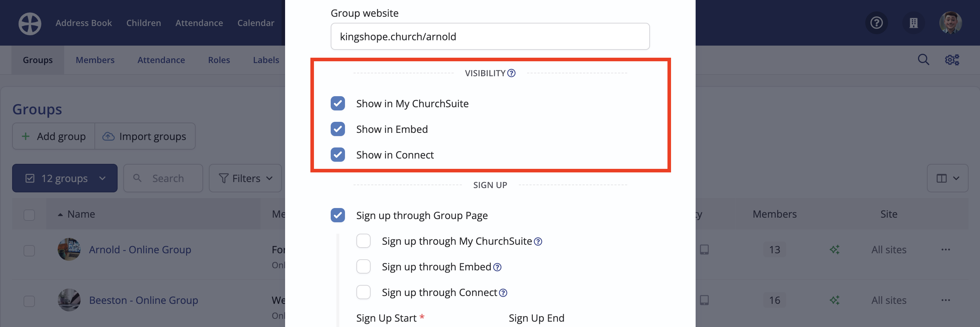Click the building sites icon in header
This screenshot has width=980, height=327.
(x=913, y=23)
